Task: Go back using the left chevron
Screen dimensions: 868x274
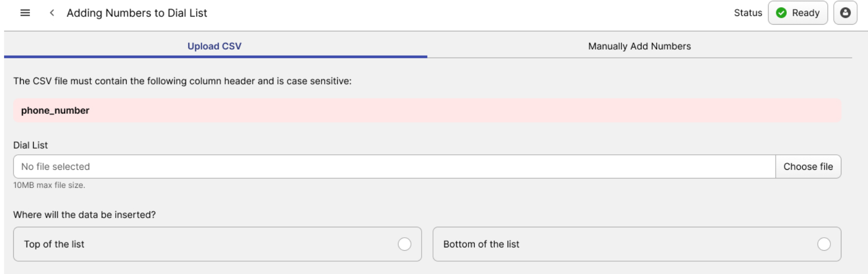Action: [52, 13]
